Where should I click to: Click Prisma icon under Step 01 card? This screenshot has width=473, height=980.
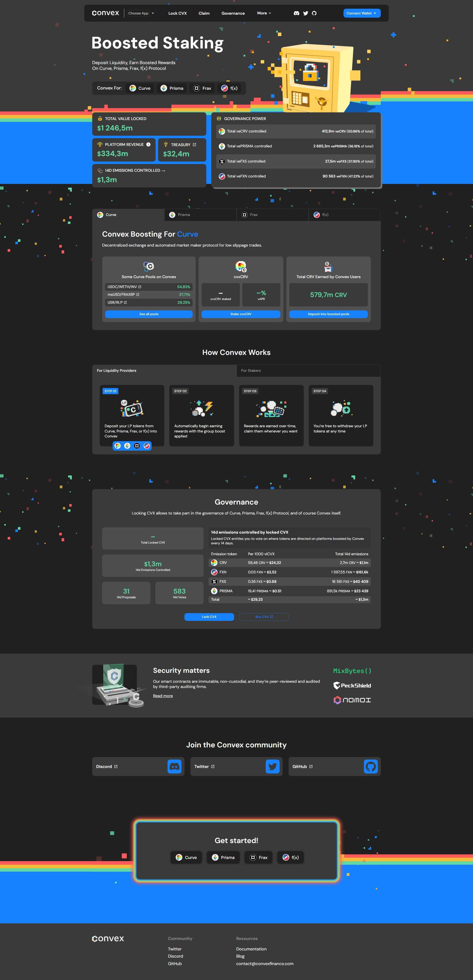click(127, 446)
